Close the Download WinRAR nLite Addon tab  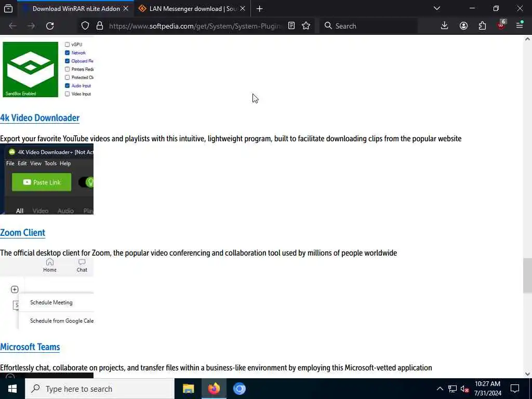(126, 9)
